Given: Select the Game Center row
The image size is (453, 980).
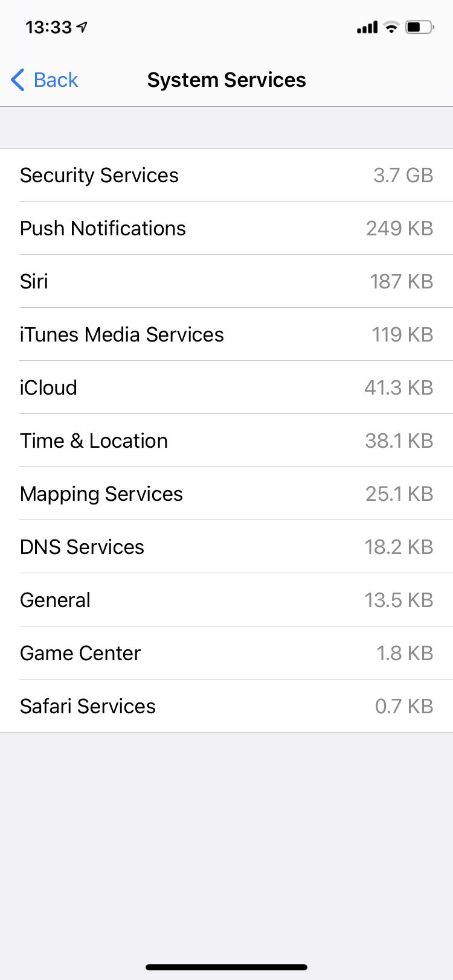Looking at the screenshot, I should pyautogui.click(x=226, y=653).
